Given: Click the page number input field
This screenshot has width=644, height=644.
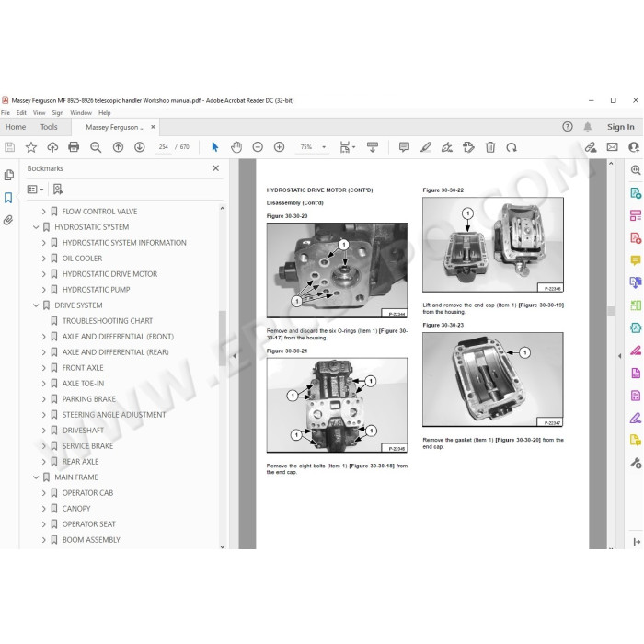Looking at the screenshot, I should click(164, 147).
